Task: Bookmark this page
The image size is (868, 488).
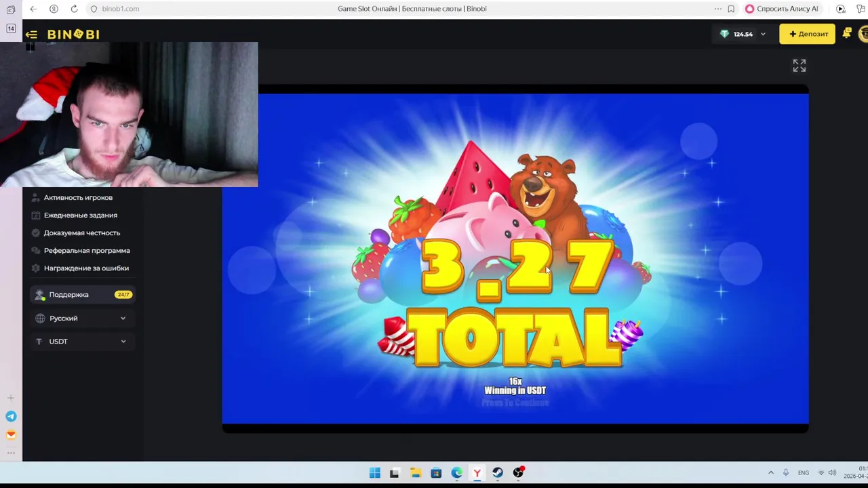Action: (x=731, y=9)
